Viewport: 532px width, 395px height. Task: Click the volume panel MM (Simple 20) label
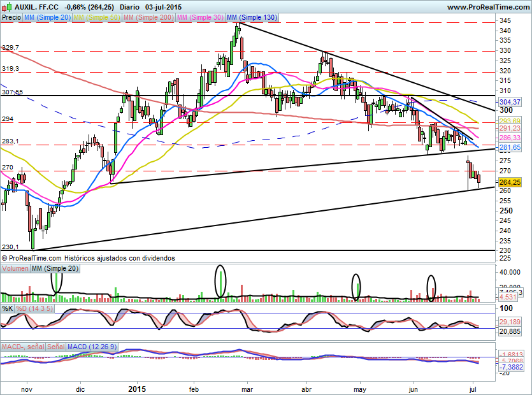click(55, 269)
